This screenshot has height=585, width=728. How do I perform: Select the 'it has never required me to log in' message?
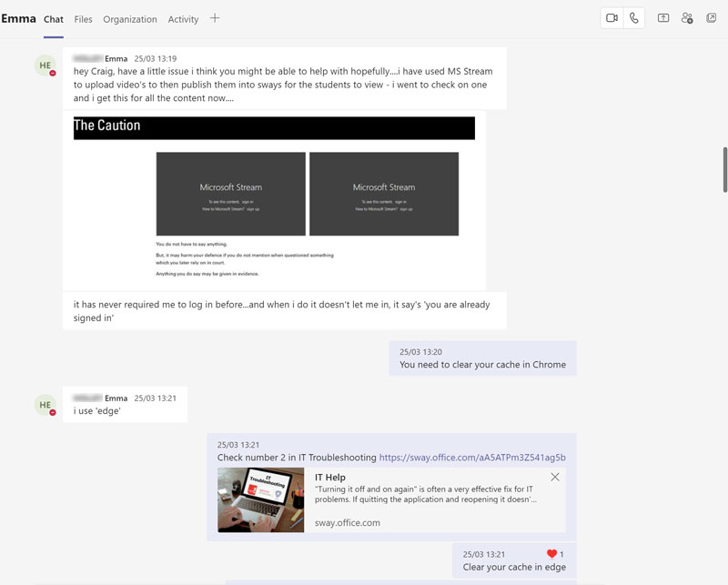pyautogui.click(x=284, y=311)
